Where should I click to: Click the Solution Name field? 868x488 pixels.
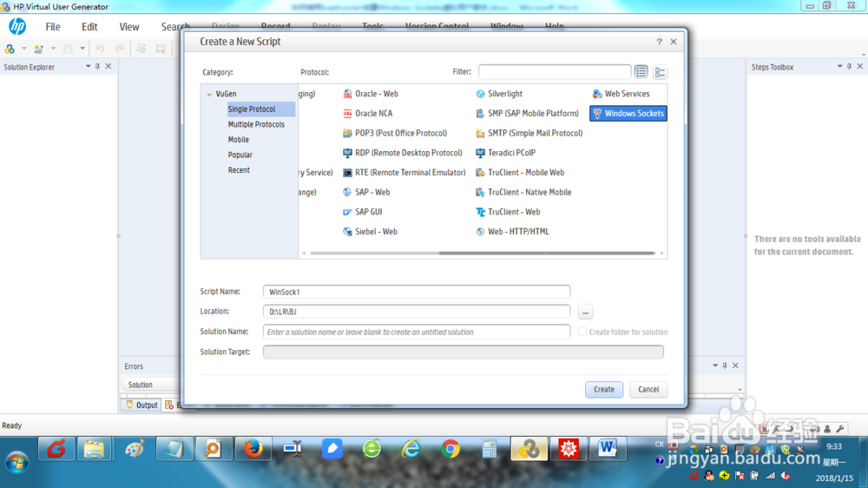(x=417, y=332)
